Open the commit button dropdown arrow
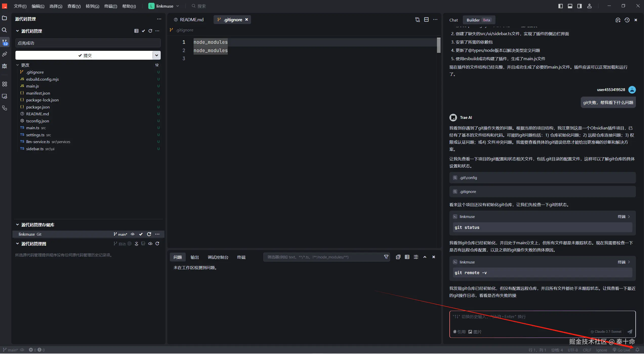644x354 pixels. tap(157, 55)
